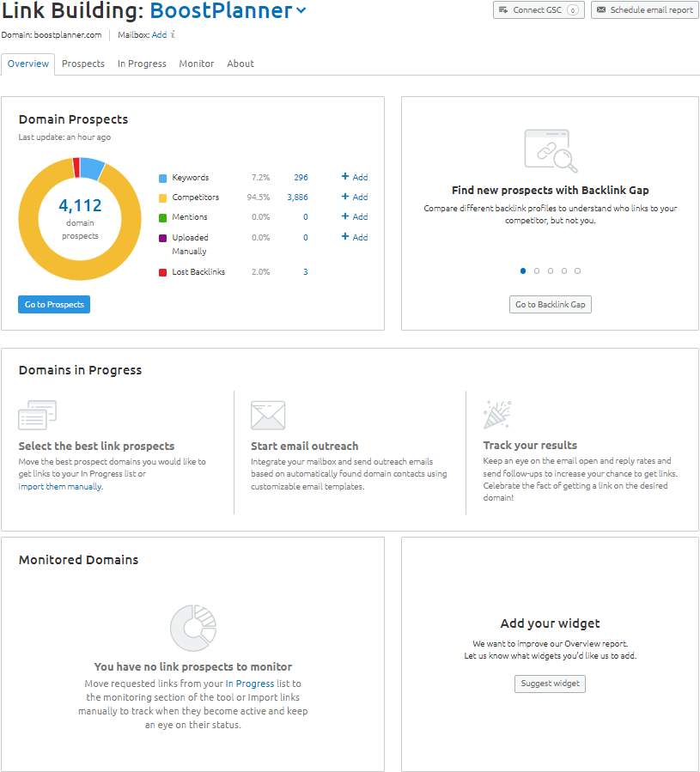Click the Competitors legend label

pyautogui.click(x=196, y=198)
